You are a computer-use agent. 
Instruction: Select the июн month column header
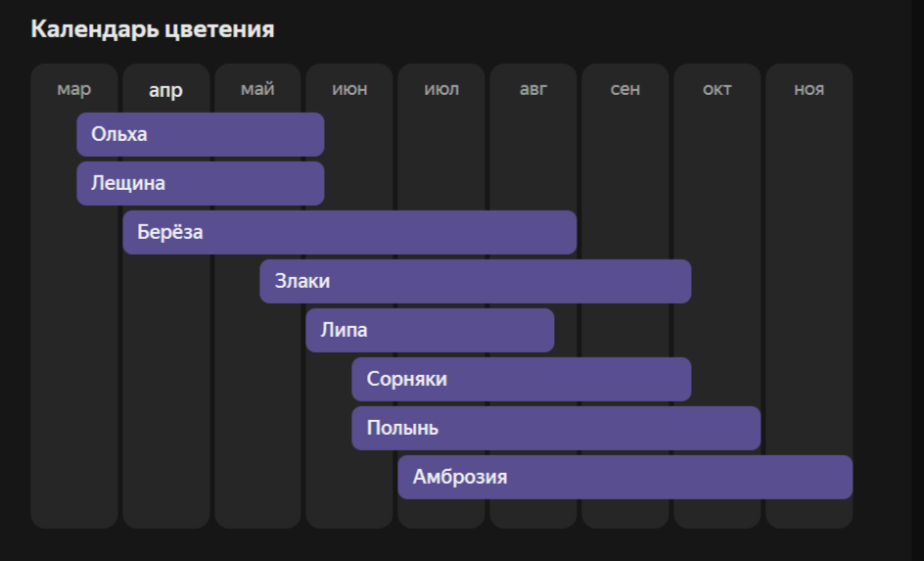pos(349,90)
